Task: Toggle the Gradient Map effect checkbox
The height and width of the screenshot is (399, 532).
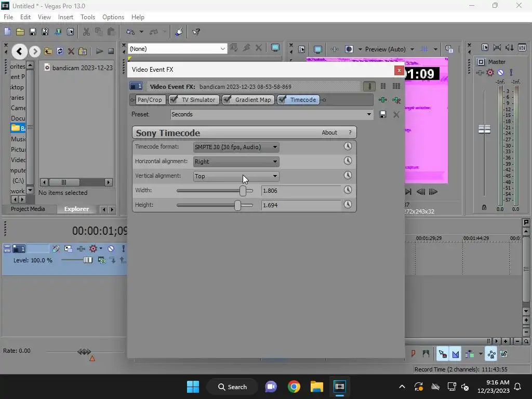Action: 228,99
